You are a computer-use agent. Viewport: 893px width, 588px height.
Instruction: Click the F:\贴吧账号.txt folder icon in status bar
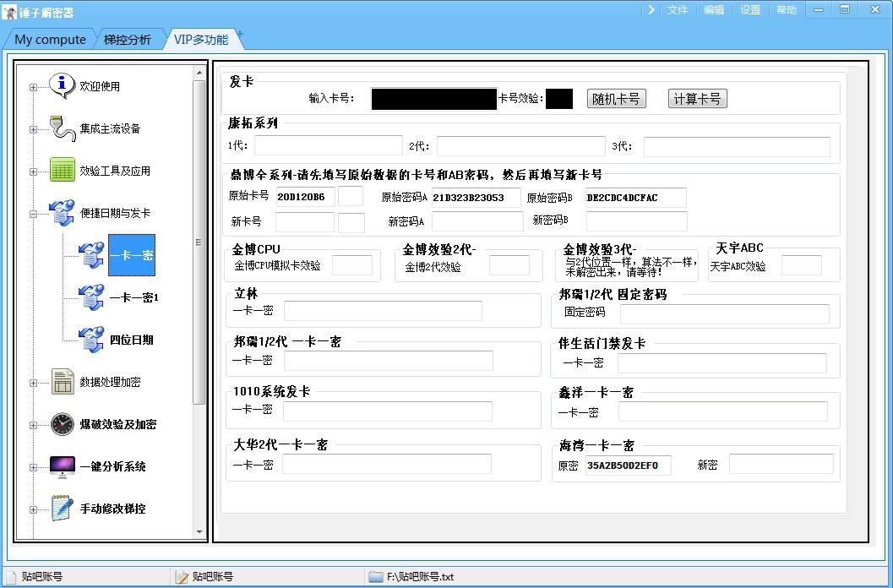(x=375, y=577)
